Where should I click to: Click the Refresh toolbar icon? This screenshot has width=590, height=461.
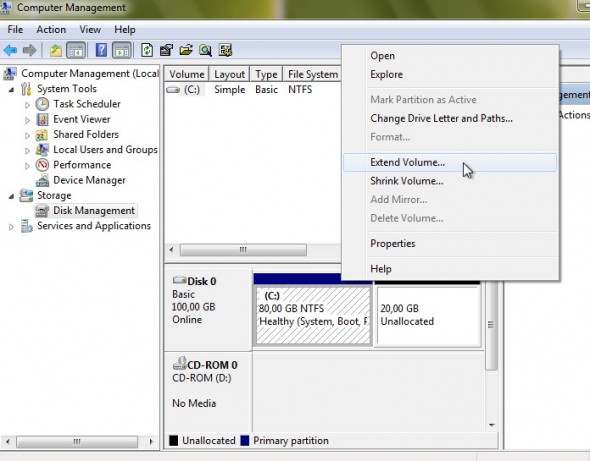point(147,50)
